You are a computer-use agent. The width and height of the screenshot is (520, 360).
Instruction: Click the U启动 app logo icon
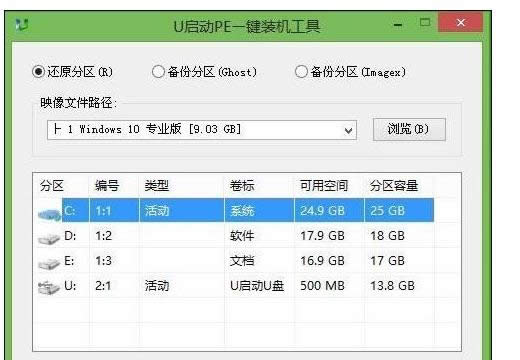pos(22,25)
